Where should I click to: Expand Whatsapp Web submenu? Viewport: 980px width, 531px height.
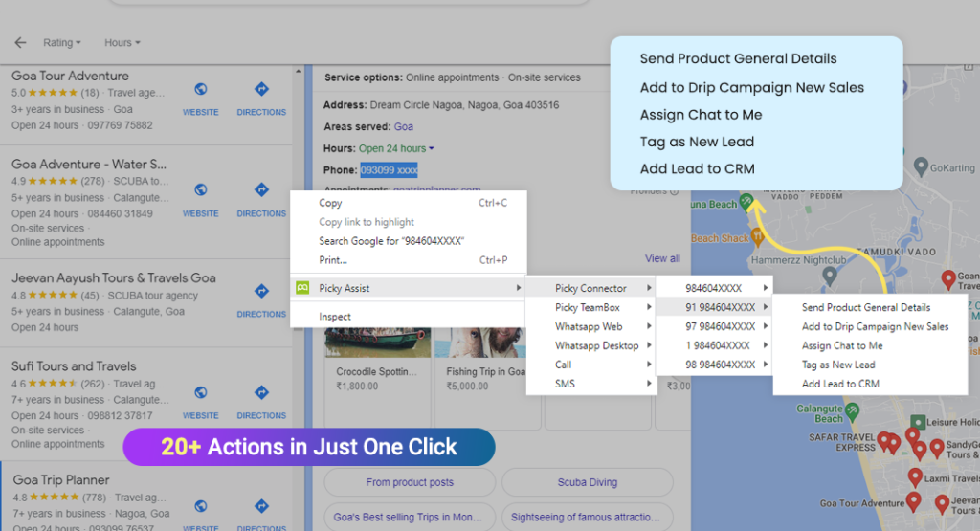[x=590, y=326]
